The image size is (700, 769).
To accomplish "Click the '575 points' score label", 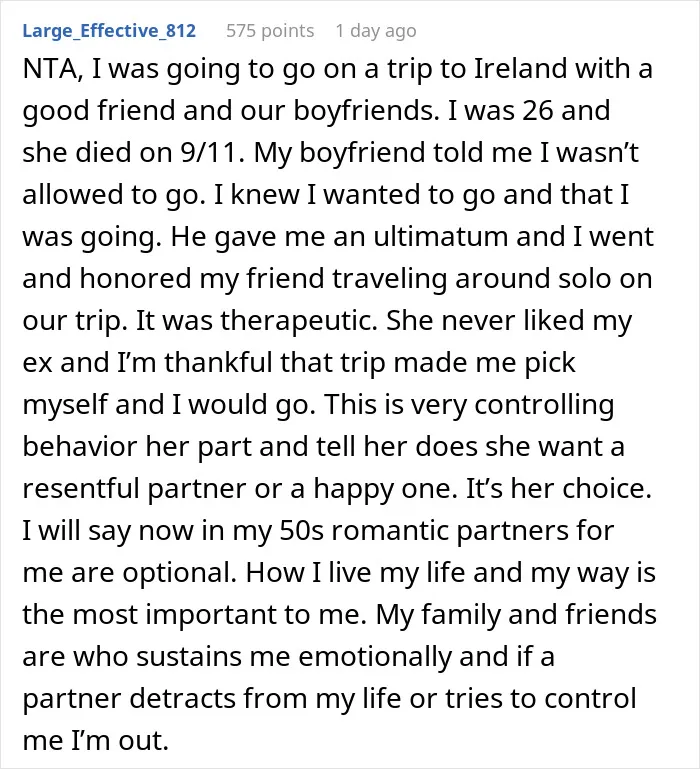I will point(270,31).
